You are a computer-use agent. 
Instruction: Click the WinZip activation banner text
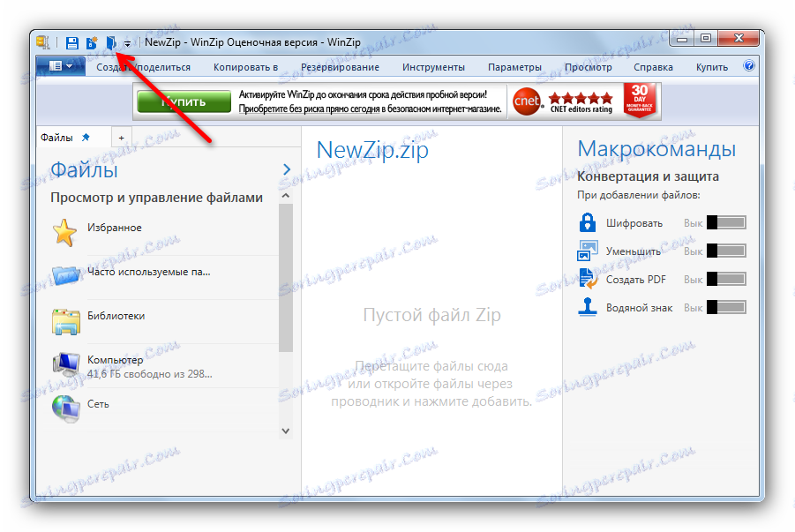(x=370, y=101)
